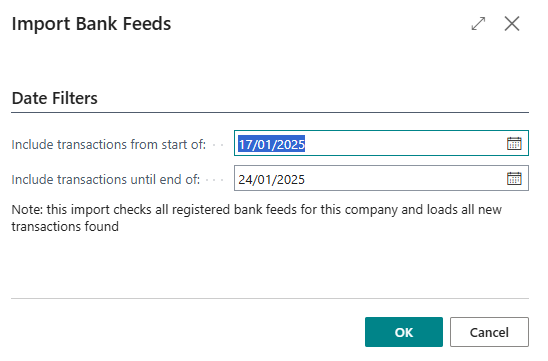Click blank space inside the start date field
The image size is (548, 361).
[x=405, y=143]
